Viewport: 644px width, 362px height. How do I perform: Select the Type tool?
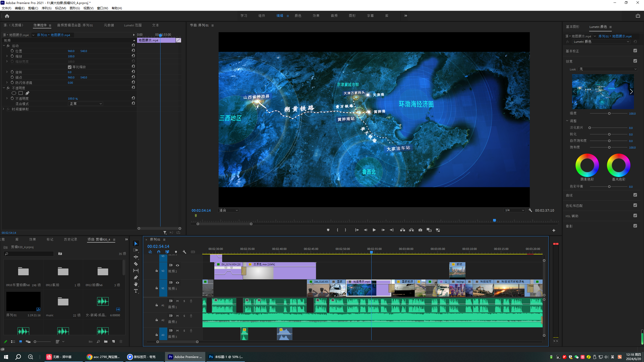coord(136,291)
